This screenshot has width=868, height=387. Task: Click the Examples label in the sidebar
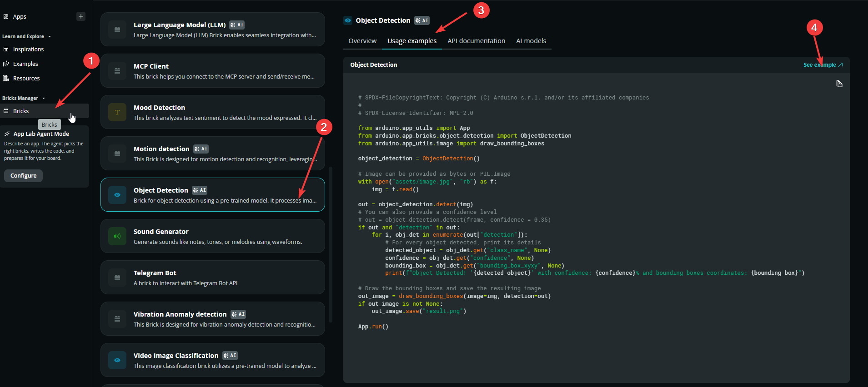click(x=25, y=64)
